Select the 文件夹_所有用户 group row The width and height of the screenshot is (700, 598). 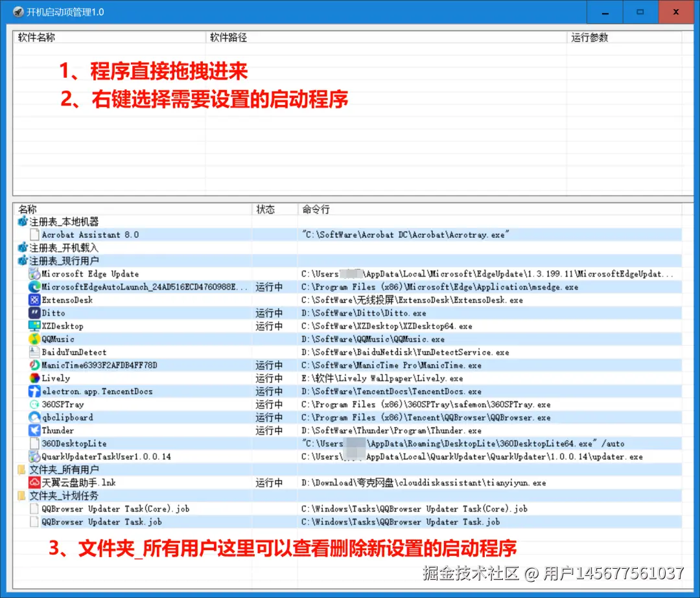tap(349, 470)
